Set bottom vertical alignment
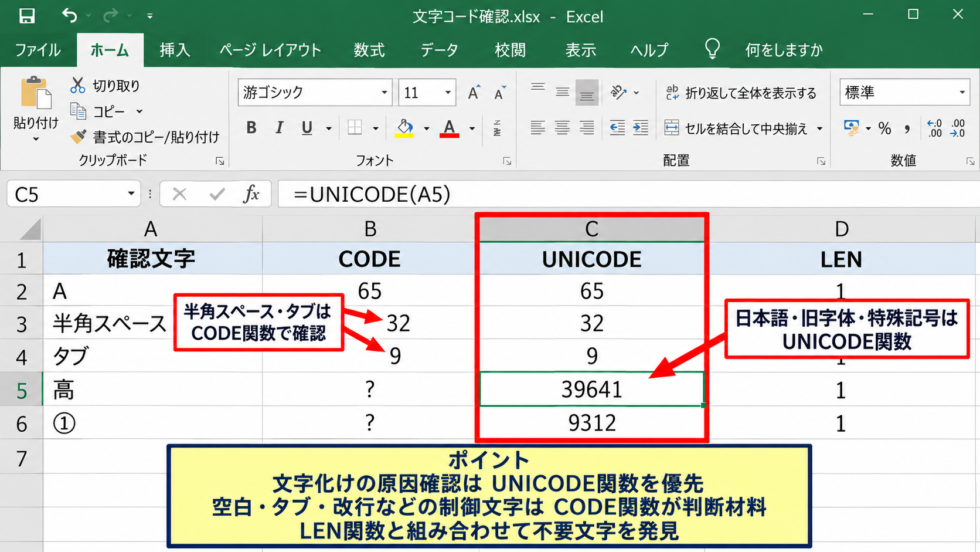Viewport: 980px width, 552px height. (x=587, y=93)
